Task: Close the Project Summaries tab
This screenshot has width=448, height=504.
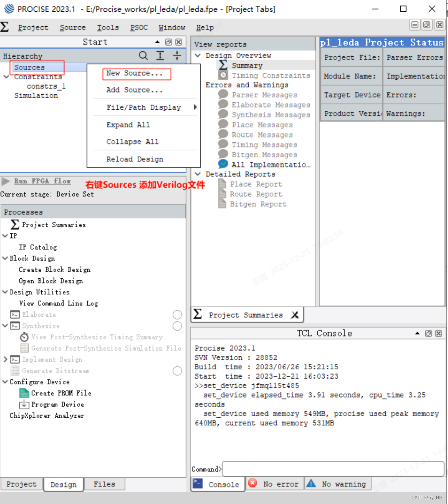Action: point(295,315)
